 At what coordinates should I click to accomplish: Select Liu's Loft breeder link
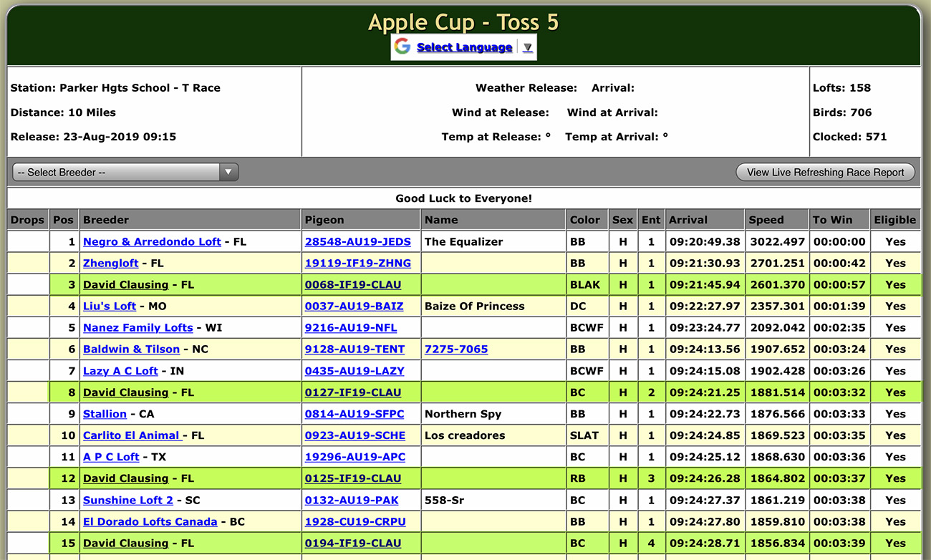tap(109, 306)
